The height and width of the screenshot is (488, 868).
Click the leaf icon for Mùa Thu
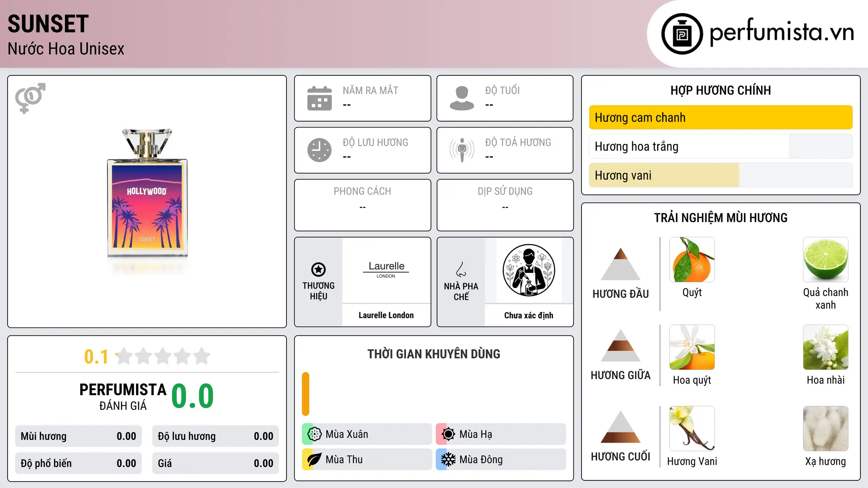[x=314, y=460]
